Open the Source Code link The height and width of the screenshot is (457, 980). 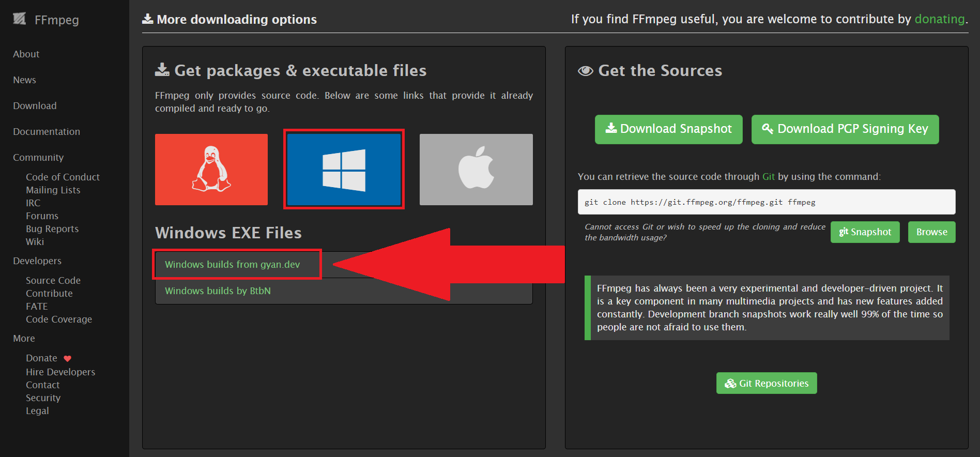pyautogui.click(x=53, y=281)
